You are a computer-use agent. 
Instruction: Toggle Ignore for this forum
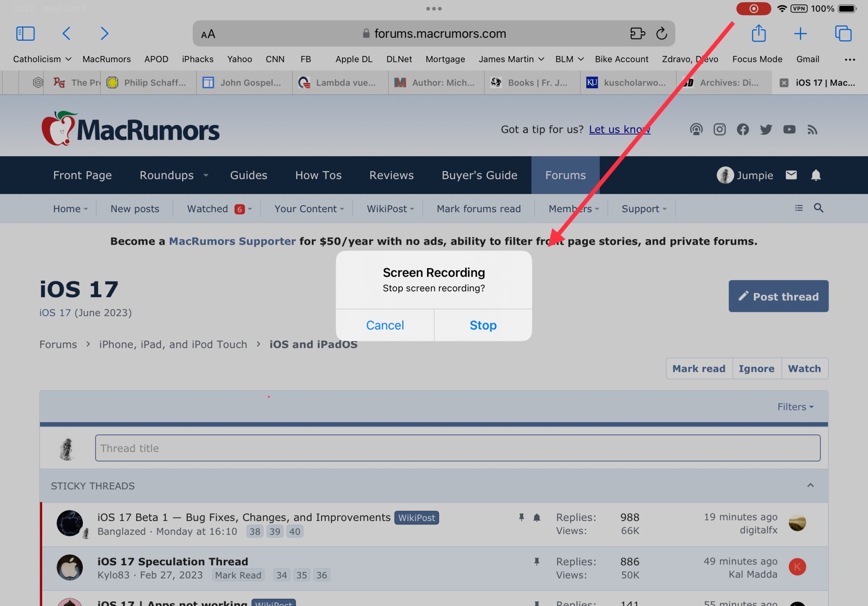(756, 369)
